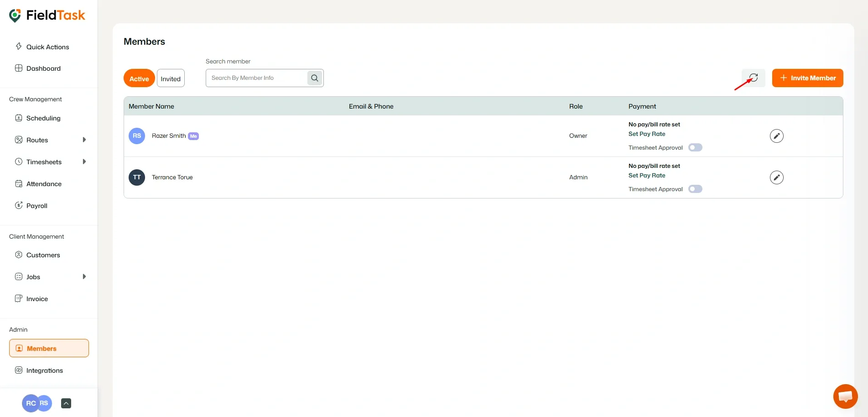
Task: Switch to the Invited tab
Action: click(170, 78)
